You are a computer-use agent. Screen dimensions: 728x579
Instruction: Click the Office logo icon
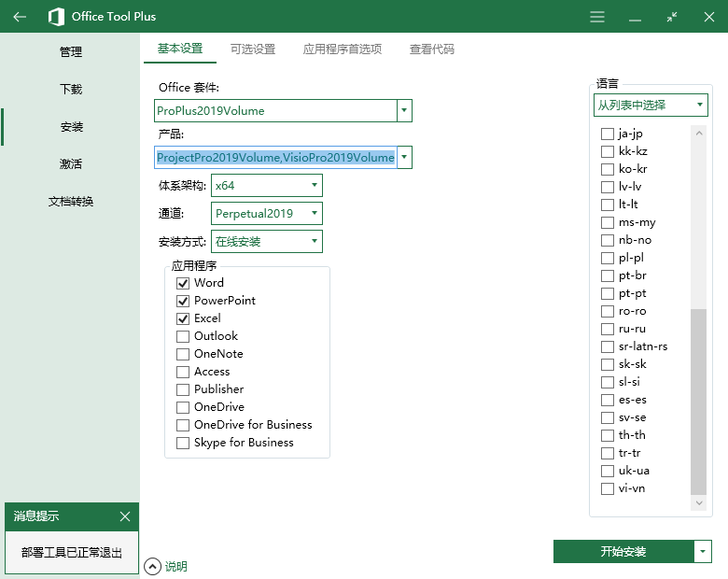[56, 17]
